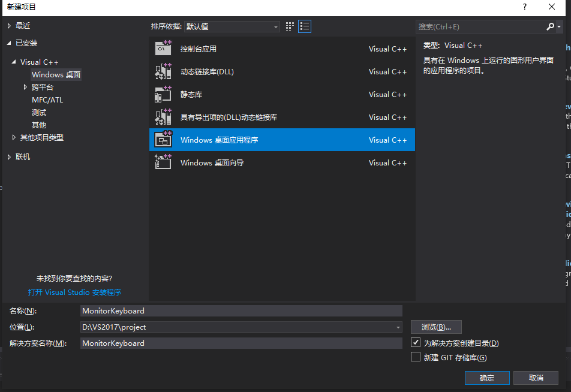Select the 静态库 template text
This screenshot has width=571, height=392.
point(191,94)
